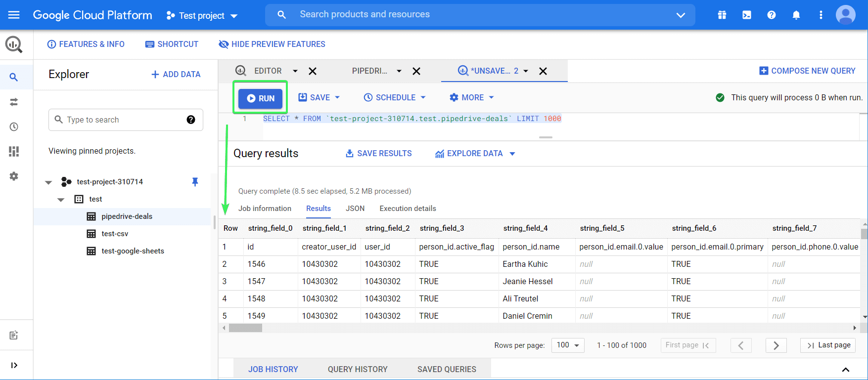Open the QUERY HISTORY tab

pos(358,370)
